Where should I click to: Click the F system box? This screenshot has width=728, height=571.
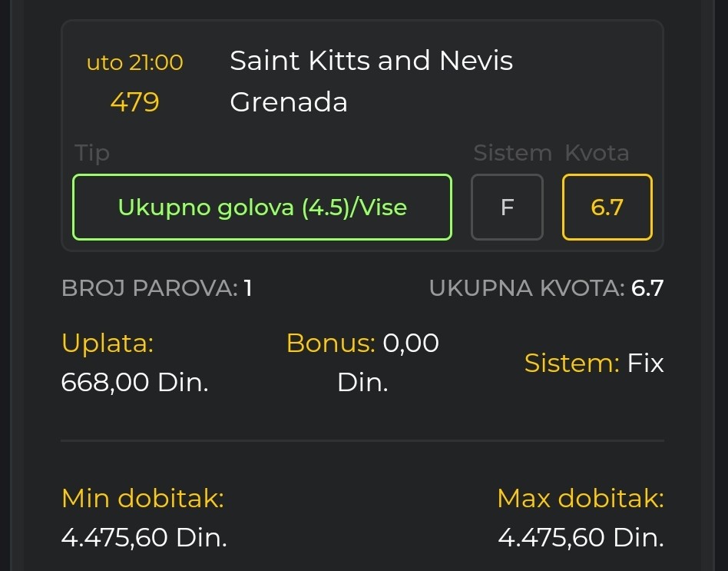coord(507,207)
